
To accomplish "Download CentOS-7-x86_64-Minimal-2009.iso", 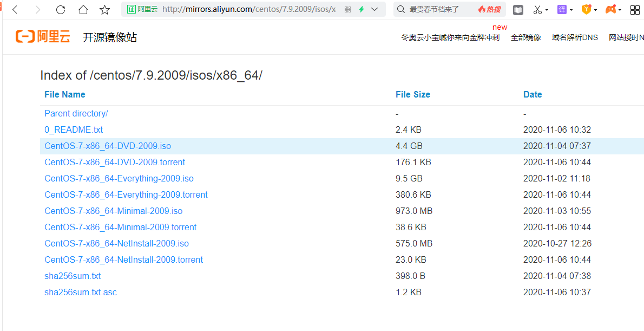I will click(x=113, y=211).
